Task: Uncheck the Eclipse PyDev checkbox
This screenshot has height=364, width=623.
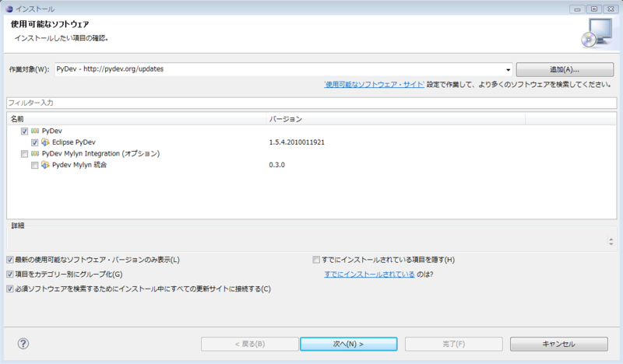Action: click(35, 142)
